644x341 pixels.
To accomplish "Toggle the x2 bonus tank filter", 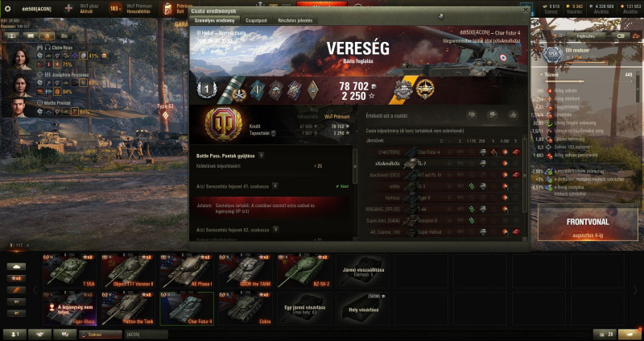I will coord(16,278).
